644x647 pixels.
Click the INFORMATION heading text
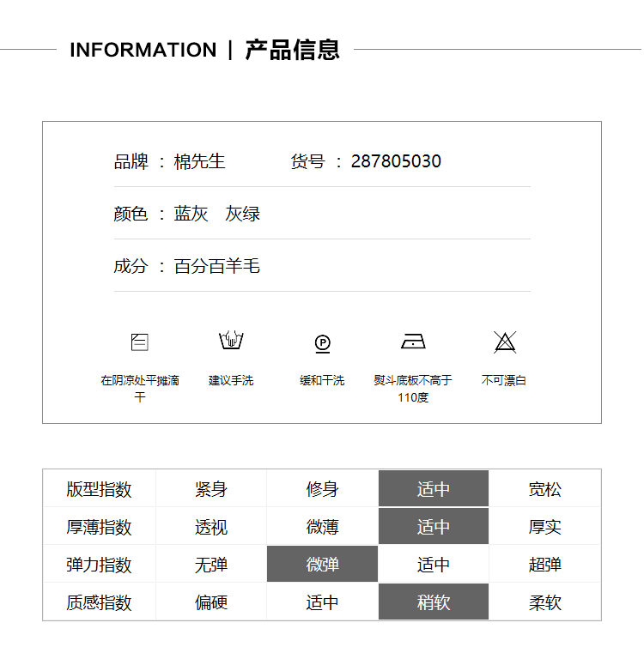143,50
